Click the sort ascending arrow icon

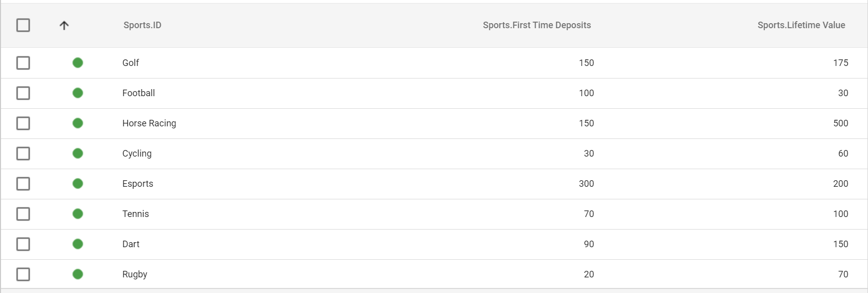coord(64,25)
